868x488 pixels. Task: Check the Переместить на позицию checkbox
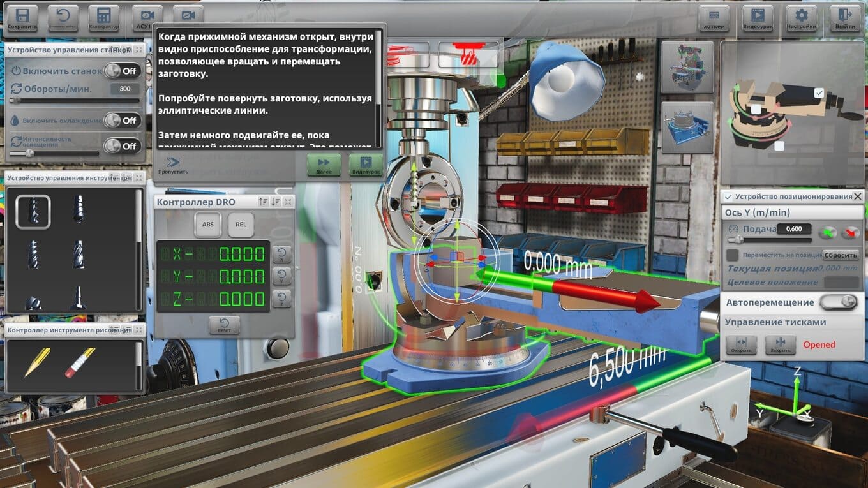733,255
